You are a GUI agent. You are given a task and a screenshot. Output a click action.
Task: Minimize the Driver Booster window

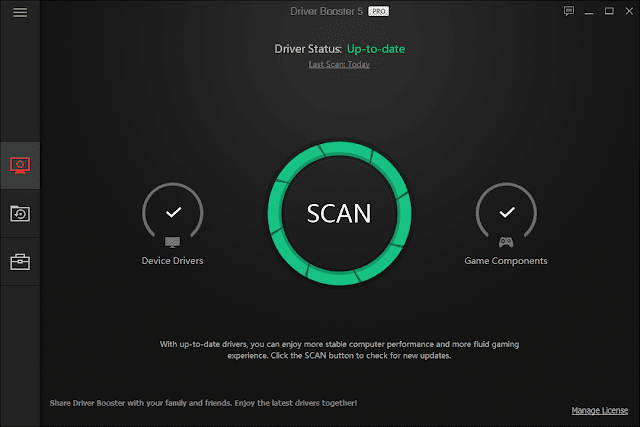589,11
